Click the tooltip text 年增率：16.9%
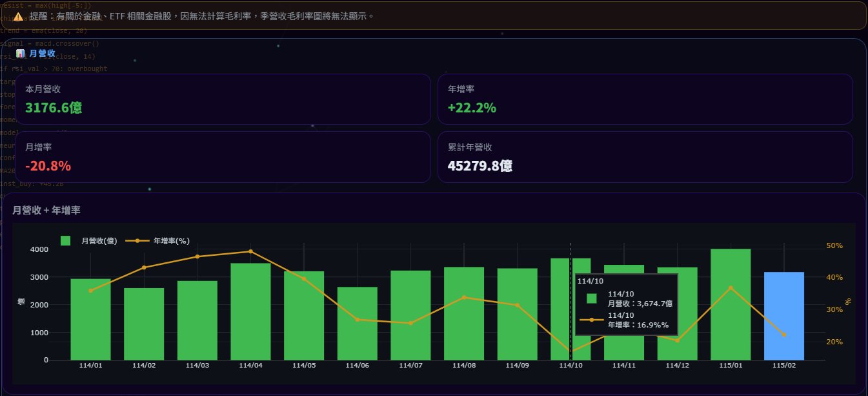This screenshot has width=868, height=396. click(638, 325)
